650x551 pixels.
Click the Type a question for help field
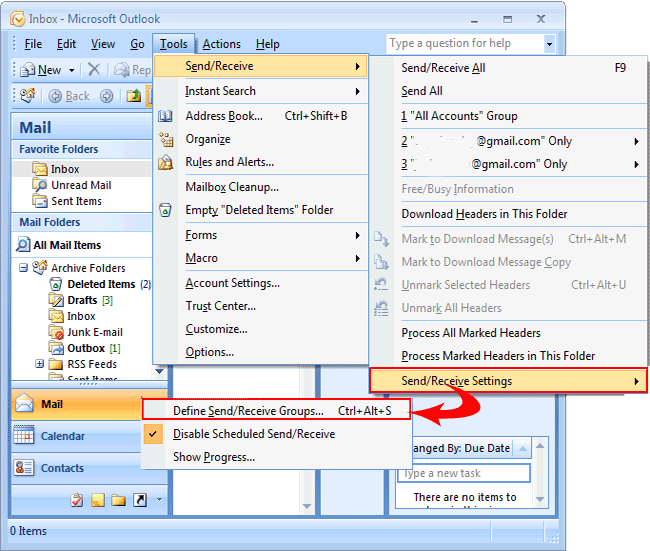click(x=466, y=44)
